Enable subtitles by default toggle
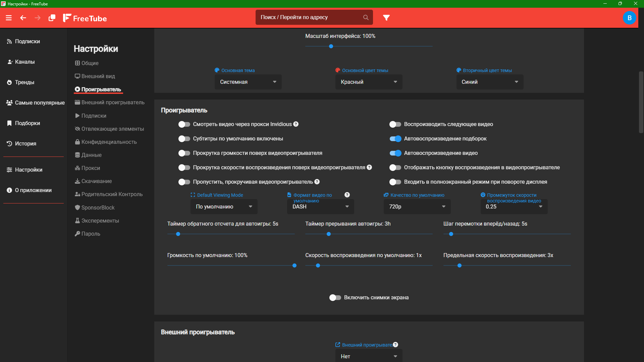Image resolution: width=644 pixels, height=362 pixels. 184,139
